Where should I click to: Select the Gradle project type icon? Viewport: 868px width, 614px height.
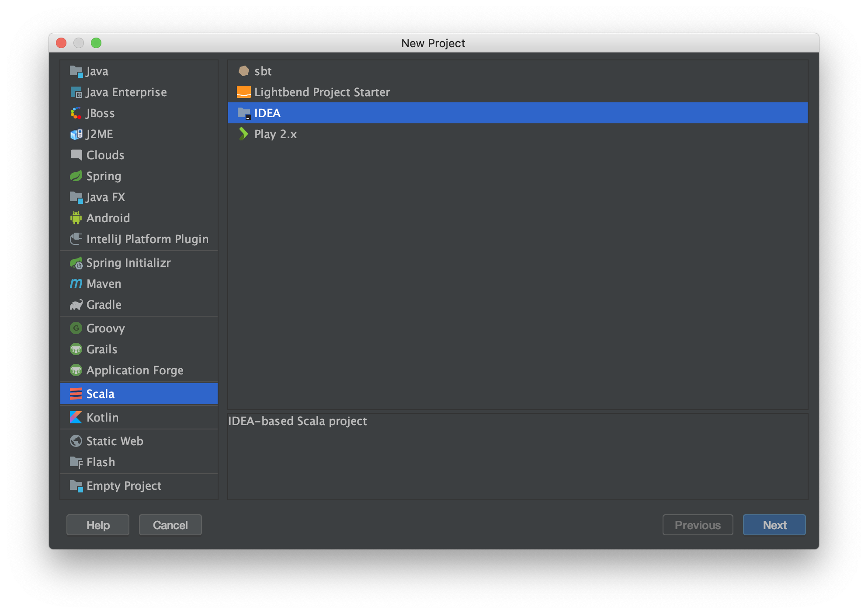(76, 305)
